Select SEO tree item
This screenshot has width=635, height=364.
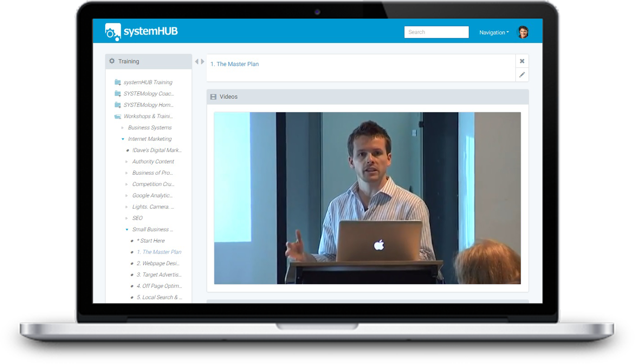click(137, 218)
